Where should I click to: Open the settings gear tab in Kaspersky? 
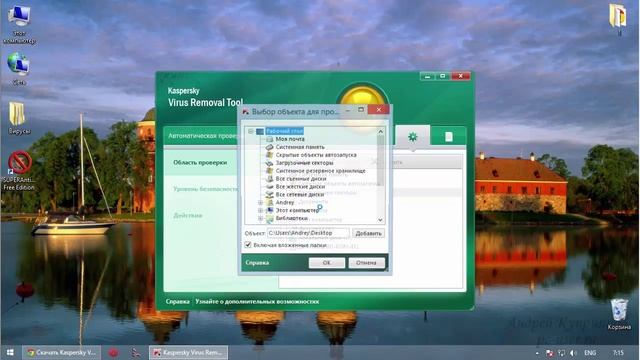413,137
